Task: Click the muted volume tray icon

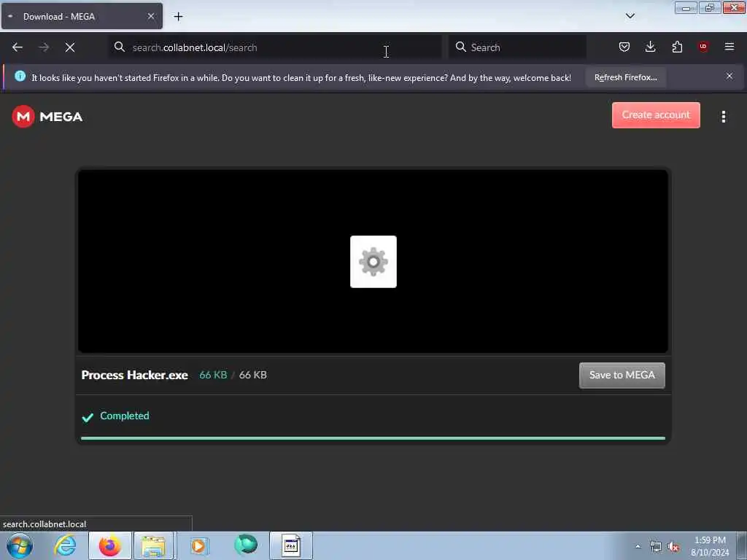Action: pyautogui.click(x=673, y=547)
